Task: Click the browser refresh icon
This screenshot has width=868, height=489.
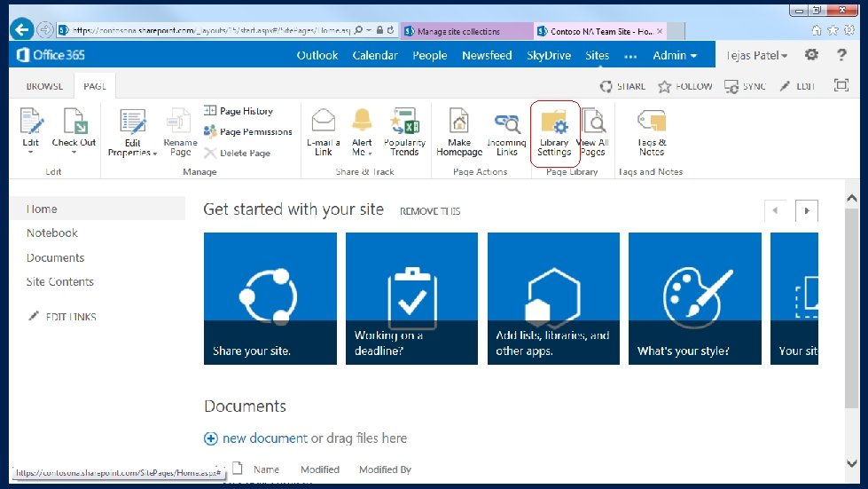Action: point(391,30)
